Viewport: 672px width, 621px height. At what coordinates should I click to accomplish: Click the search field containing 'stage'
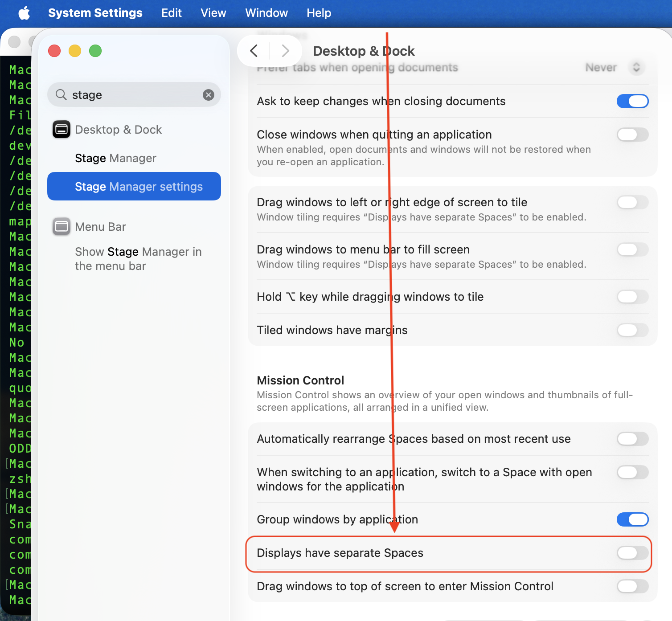[134, 94]
